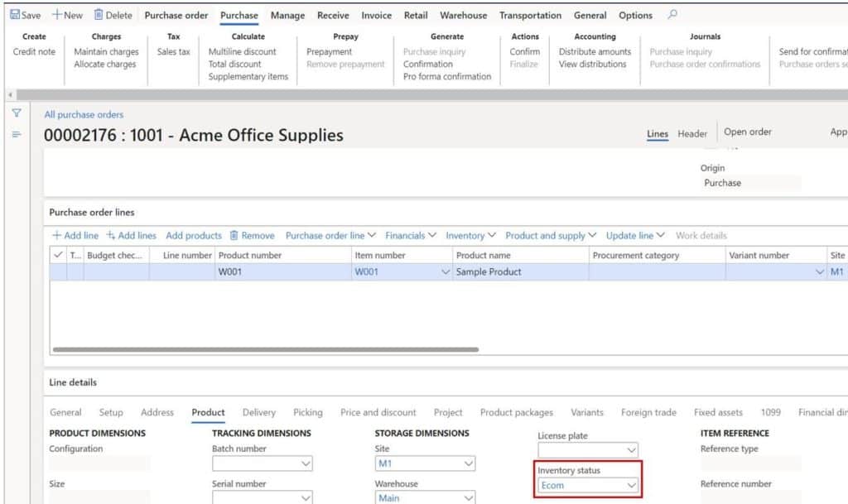The height and width of the screenshot is (504, 848).
Task: Open the Delivery tab in Line details
Action: coord(258,411)
